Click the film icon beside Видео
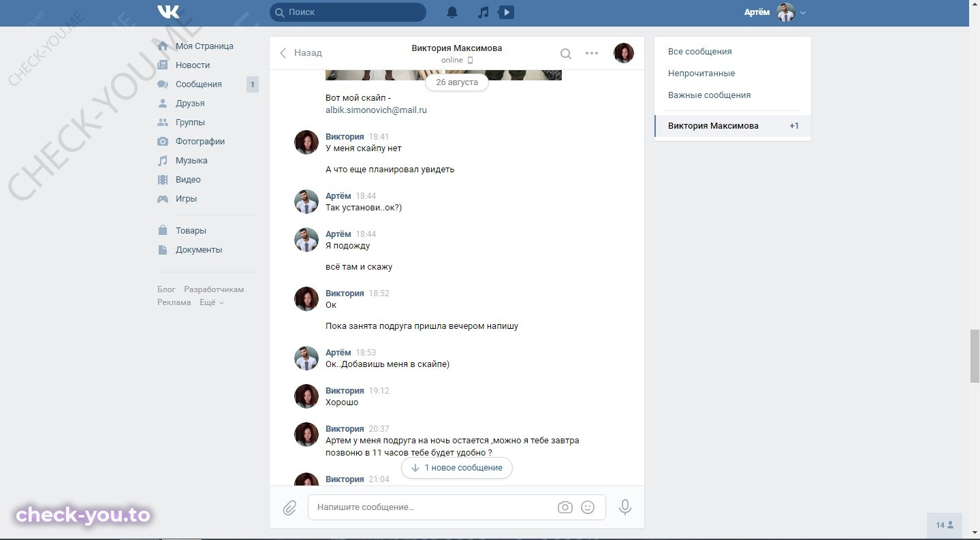The width and height of the screenshot is (980, 540). (x=163, y=180)
